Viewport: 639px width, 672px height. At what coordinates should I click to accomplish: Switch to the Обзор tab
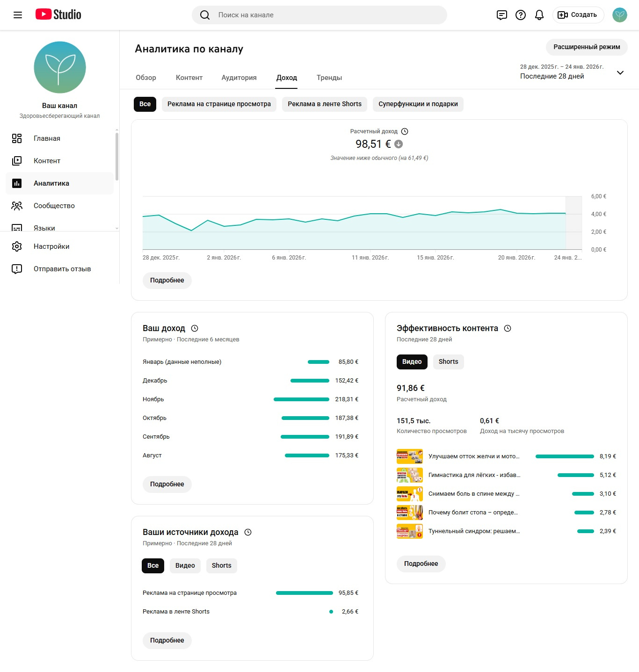146,78
